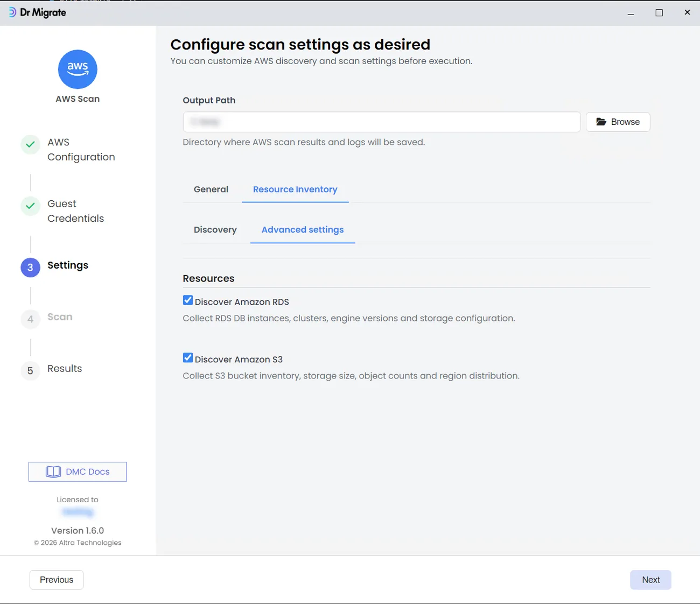Click the Scan step label
The height and width of the screenshot is (604, 700).
point(60,317)
